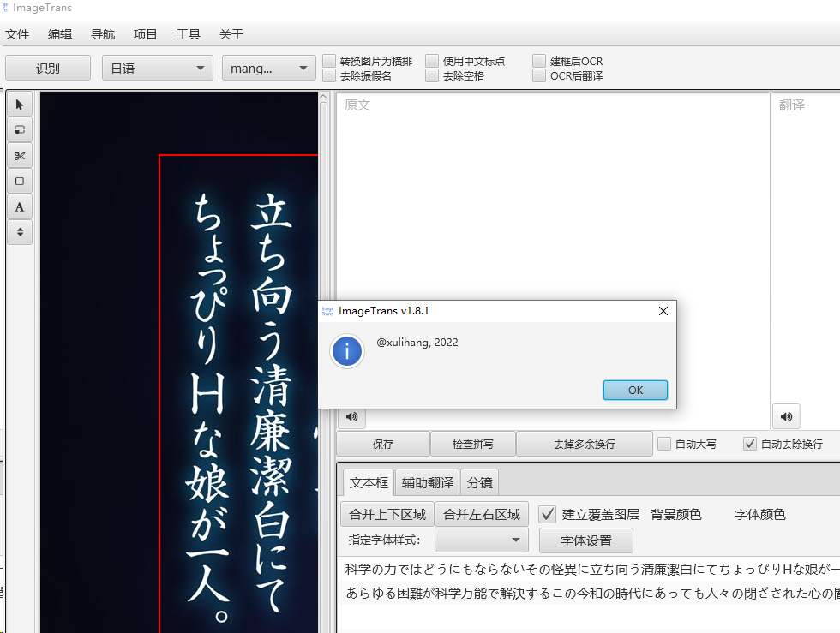
Task: Select the arrow cursor tool
Action: pyautogui.click(x=20, y=105)
